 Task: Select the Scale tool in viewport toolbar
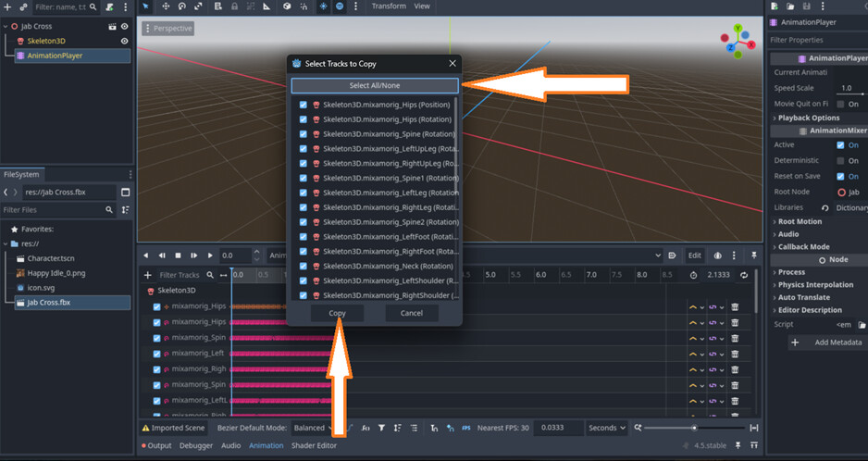coord(200,6)
